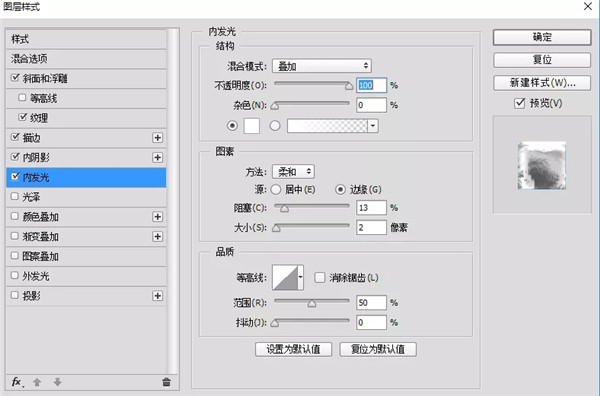Open the 样式 styles panel
Screen dimensions: 600x396
86,39
